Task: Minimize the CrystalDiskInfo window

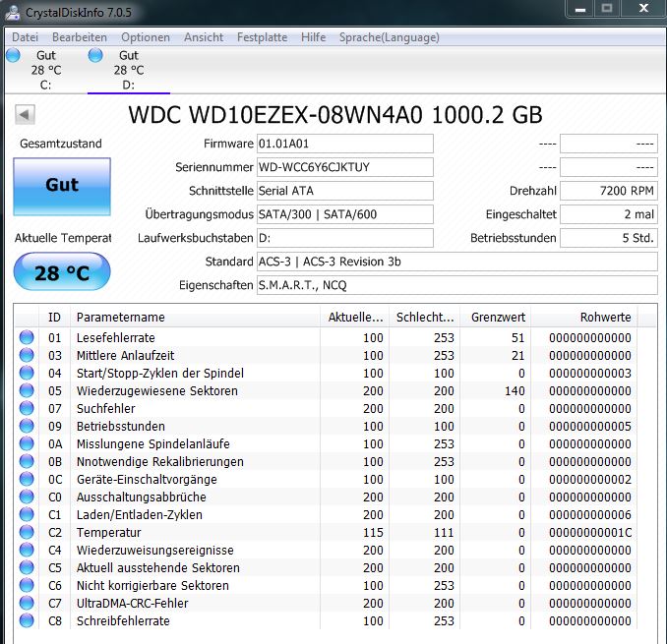Action: 580,9
